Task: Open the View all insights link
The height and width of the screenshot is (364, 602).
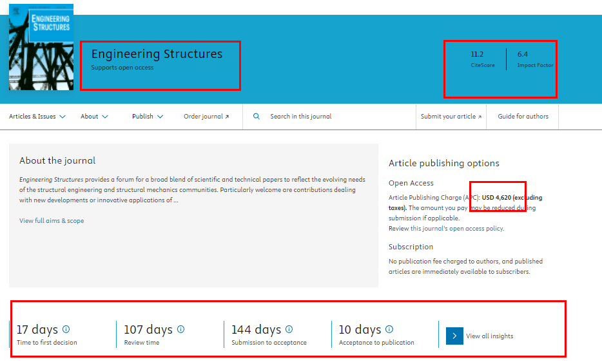Action: pyautogui.click(x=489, y=336)
